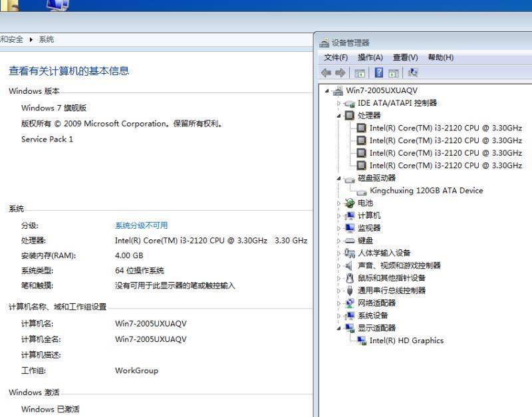532x417 pixels.
Task: Select the 网络适配器 network icon
Action: pos(350,303)
